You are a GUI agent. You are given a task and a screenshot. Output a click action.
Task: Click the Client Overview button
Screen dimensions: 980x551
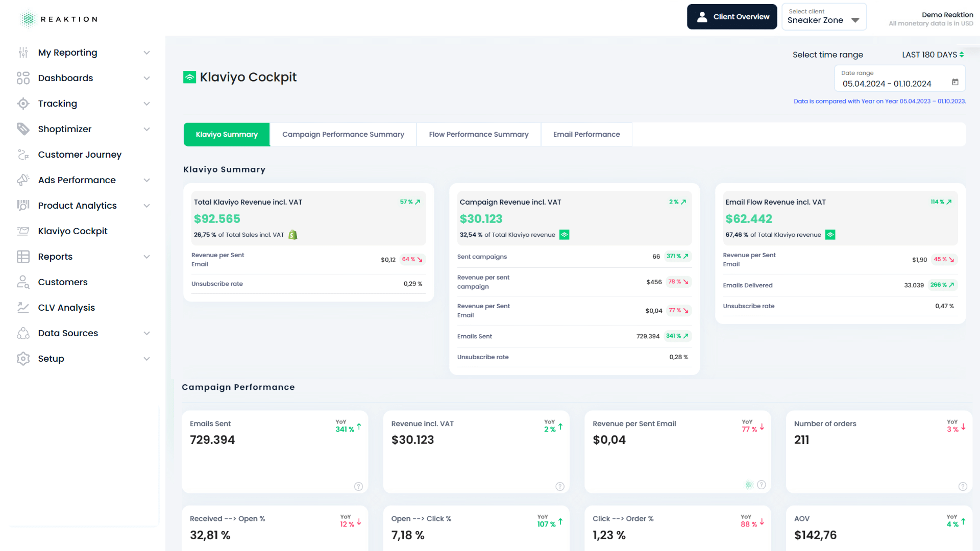(732, 17)
